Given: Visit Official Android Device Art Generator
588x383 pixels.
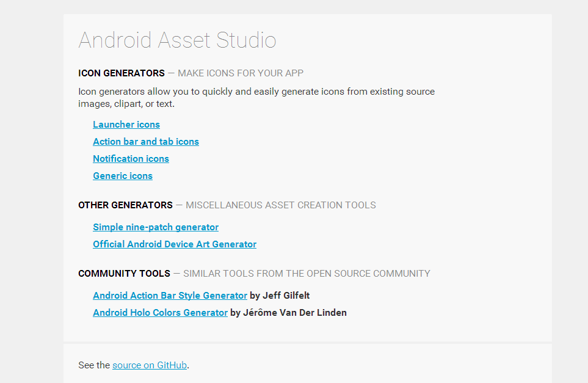Looking at the screenshot, I should pyautogui.click(x=175, y=244).
